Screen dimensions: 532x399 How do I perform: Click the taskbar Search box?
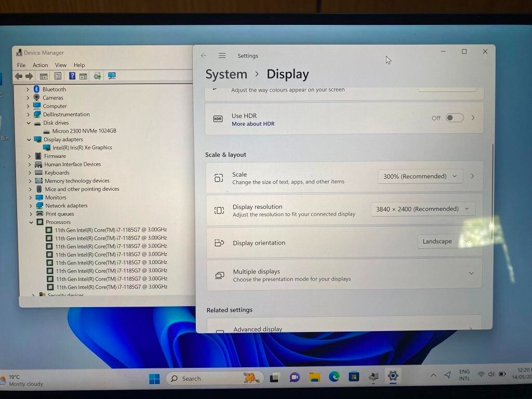coord(215,378)
